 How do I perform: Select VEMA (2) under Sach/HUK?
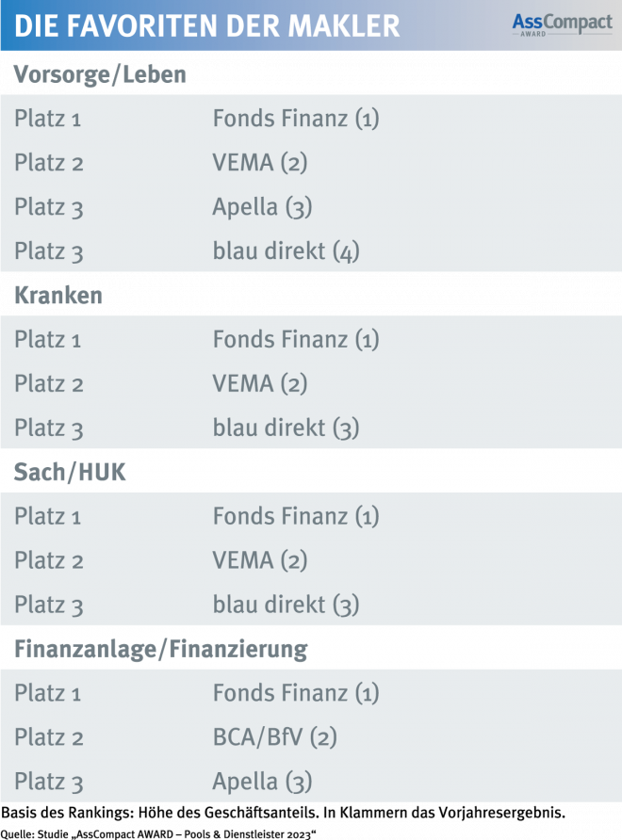[260, 560]
